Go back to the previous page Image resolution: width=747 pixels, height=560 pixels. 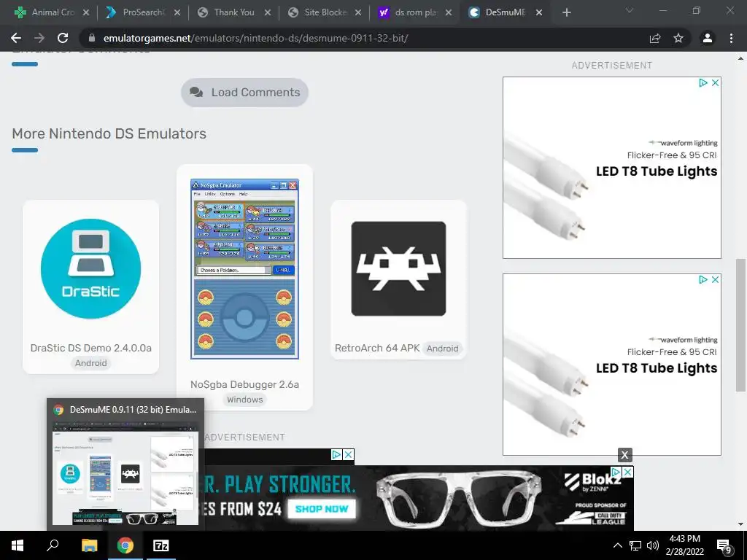16,38
